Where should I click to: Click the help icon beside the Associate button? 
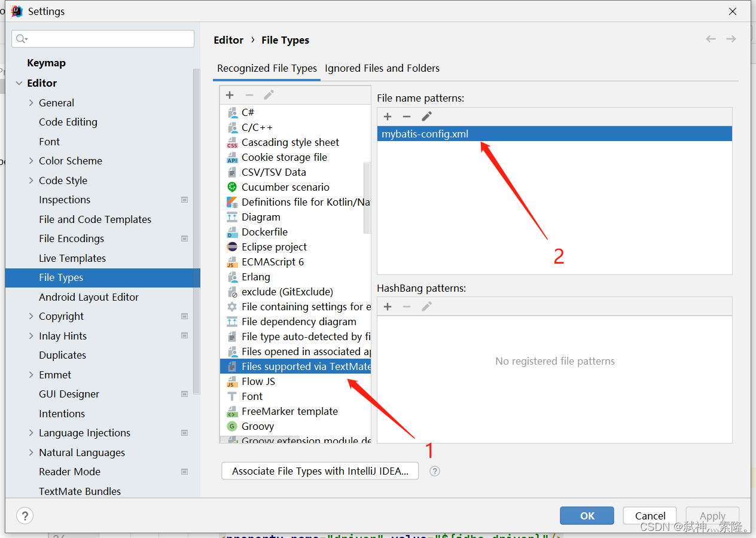435,471
